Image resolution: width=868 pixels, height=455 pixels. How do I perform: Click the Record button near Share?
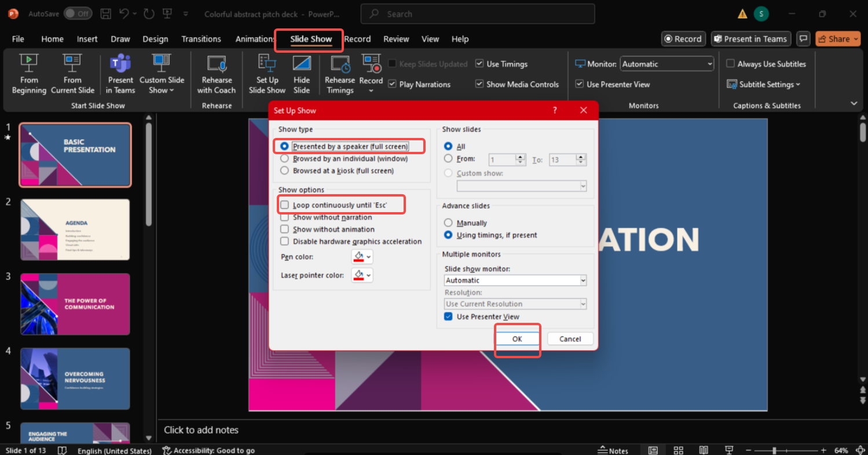683,39
